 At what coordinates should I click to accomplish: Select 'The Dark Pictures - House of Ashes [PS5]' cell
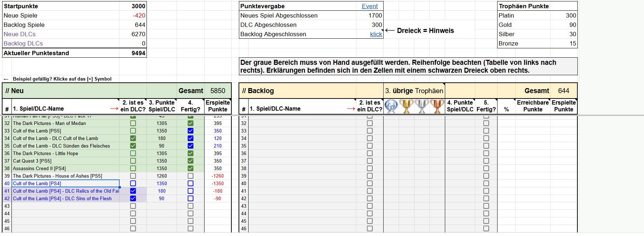pyautogui.click(x=66, y=176)
